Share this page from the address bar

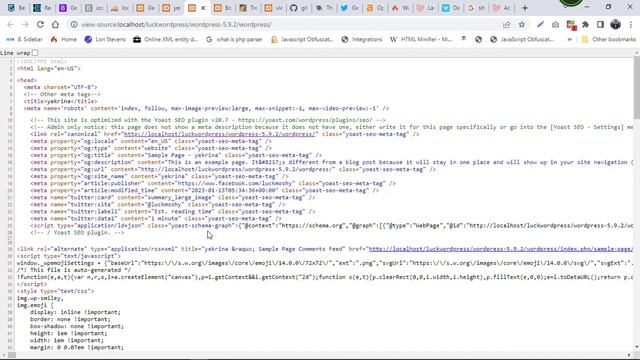[x=507, y=24]
